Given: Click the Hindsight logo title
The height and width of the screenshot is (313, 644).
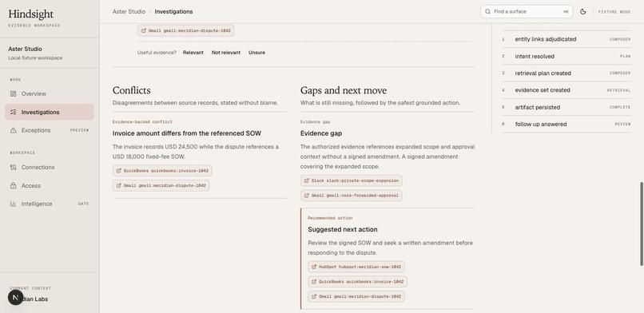Looking at the screenshot, I should coord(31,14).
